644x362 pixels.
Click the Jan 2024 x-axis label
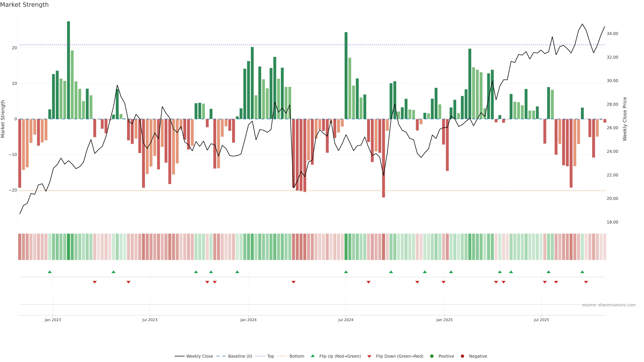(x=248, y=320)
